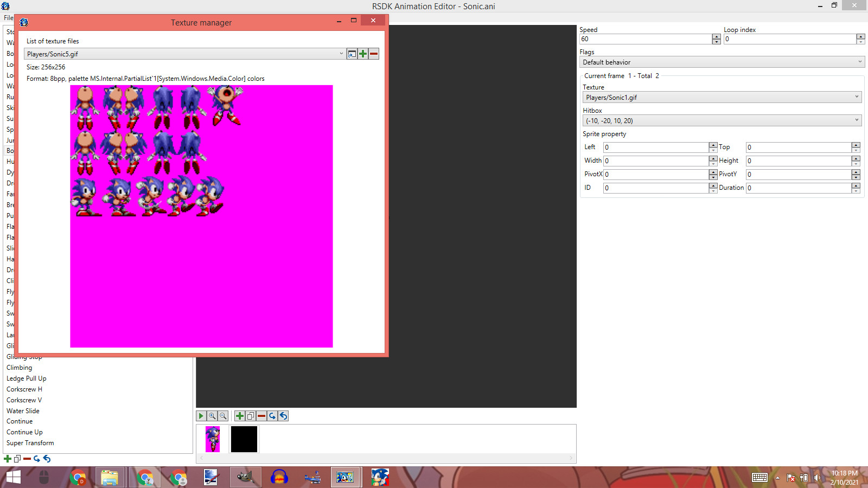Click the export frame arrow icon in frame toolbar
This screenshot has width=868, height=488.
point(283,416)
